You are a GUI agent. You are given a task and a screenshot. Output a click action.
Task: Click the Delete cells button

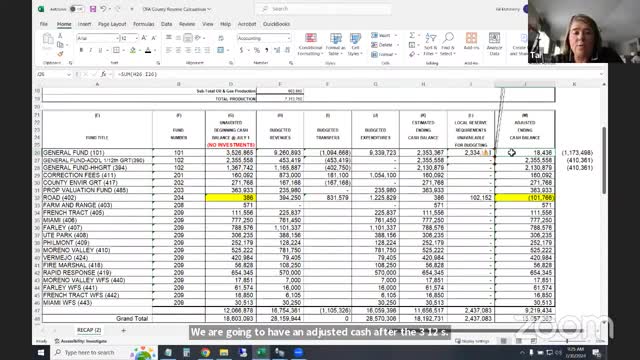(382, 45)
